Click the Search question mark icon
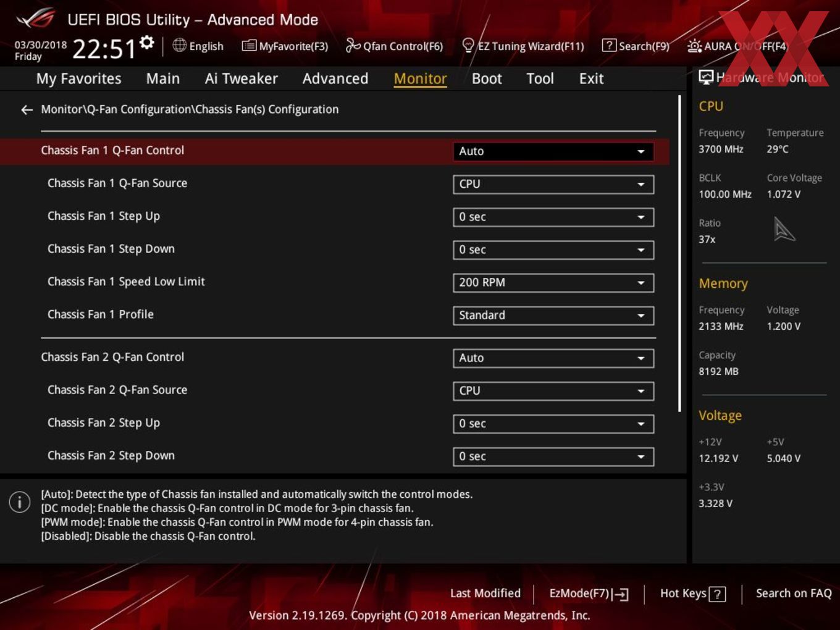Screen dimensions: 840x630 pos(609,45)
